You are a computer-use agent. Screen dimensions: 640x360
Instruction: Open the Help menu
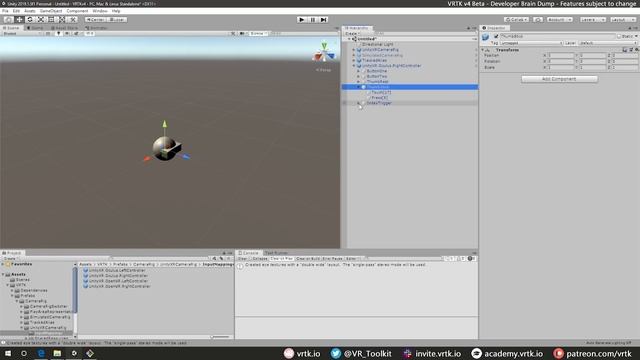tap(116, 11)
